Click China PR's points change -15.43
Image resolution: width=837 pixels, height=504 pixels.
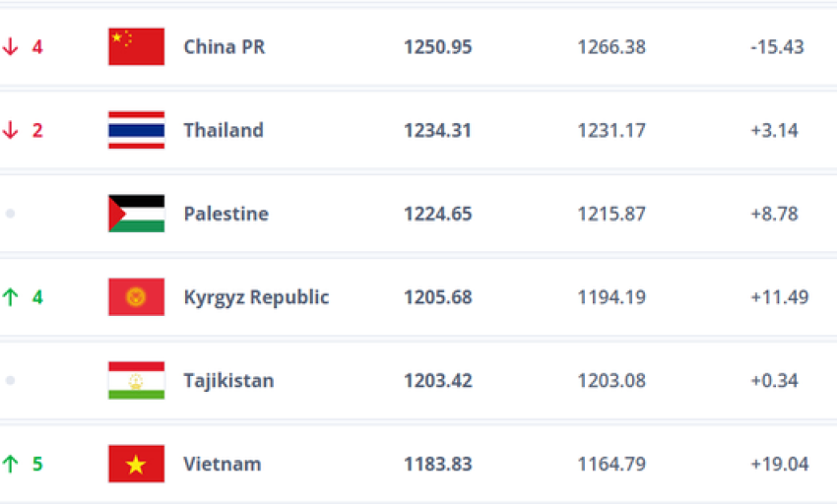[777, 47]
